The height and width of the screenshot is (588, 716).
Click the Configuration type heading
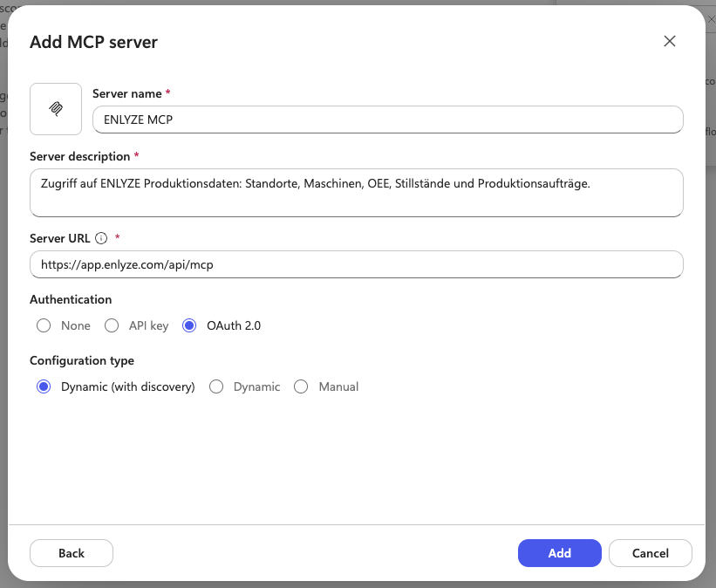coord(82,360)
